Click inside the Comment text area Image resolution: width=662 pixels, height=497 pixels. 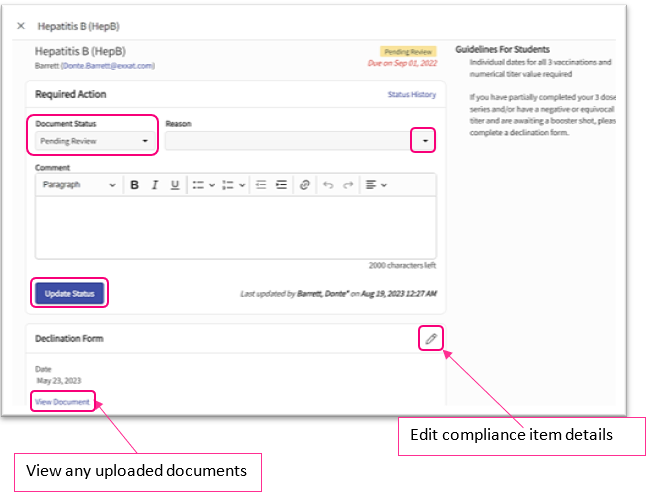(235, 227)
